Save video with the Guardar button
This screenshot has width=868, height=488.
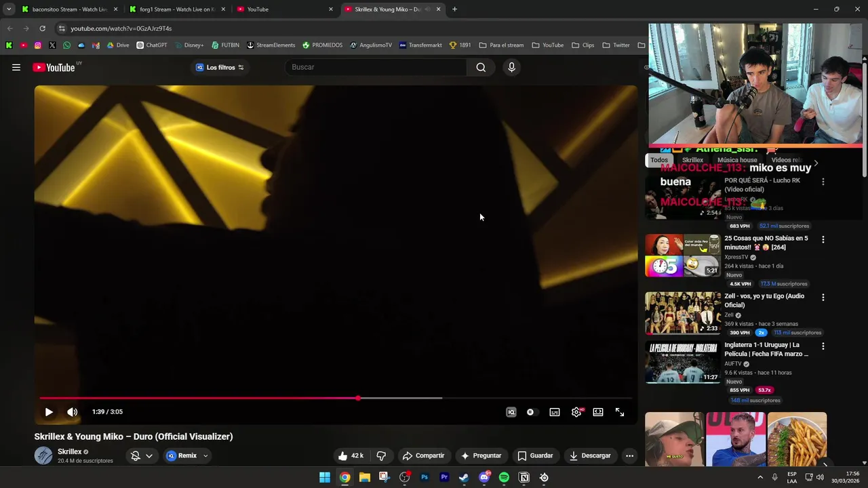coord(535,455)
